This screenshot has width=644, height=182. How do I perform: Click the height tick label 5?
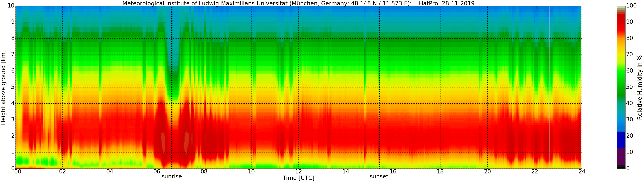click(13, 87)
